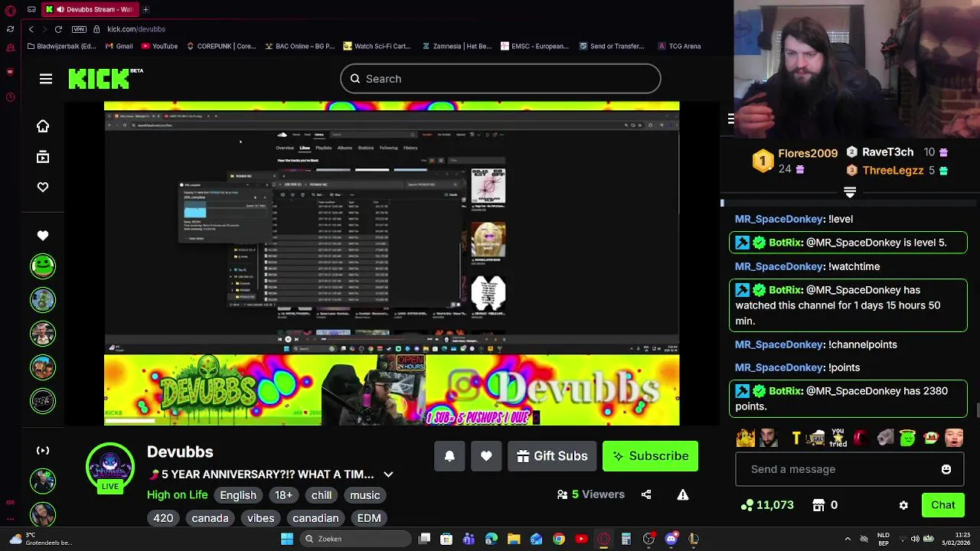The height and width of the screenshot is (551, 980).
Task: Click the 18+ tag
Action: 284,495
